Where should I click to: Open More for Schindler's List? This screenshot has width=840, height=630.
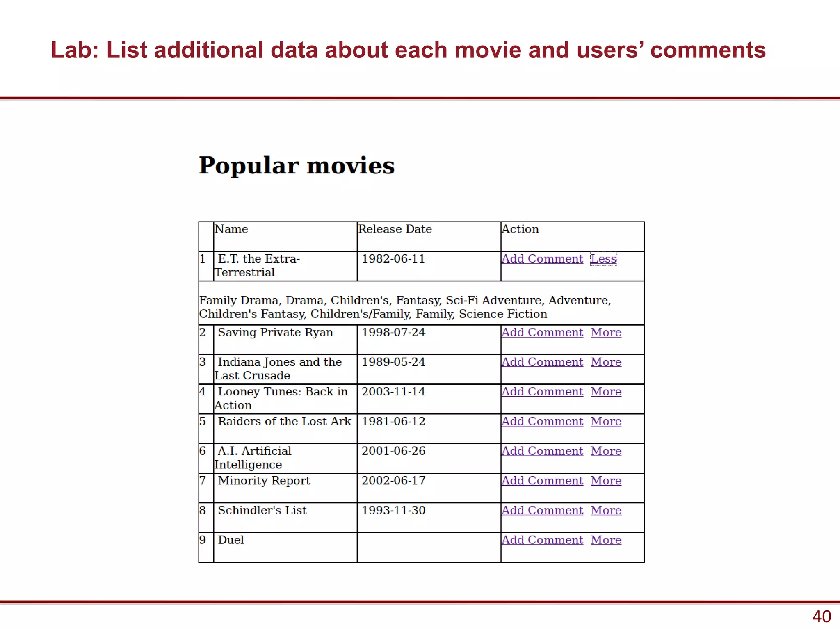[606, 510]
